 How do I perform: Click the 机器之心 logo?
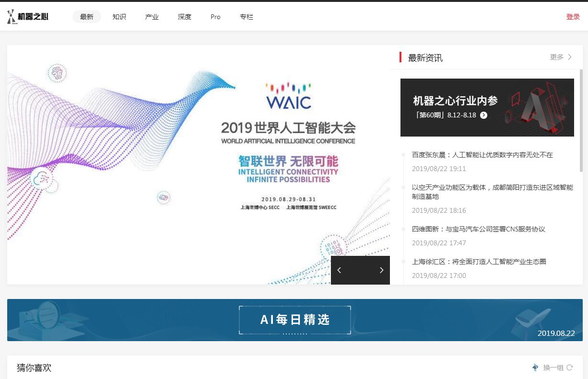pos(28,17)
